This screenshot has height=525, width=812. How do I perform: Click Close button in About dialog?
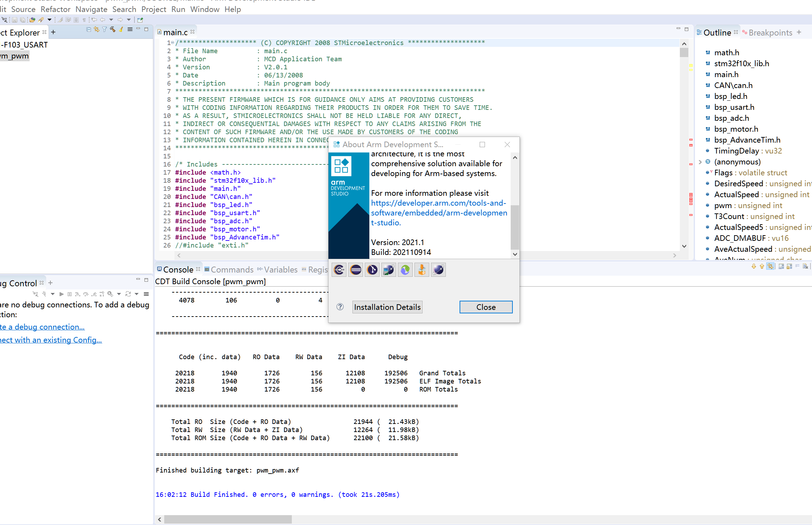486,307
